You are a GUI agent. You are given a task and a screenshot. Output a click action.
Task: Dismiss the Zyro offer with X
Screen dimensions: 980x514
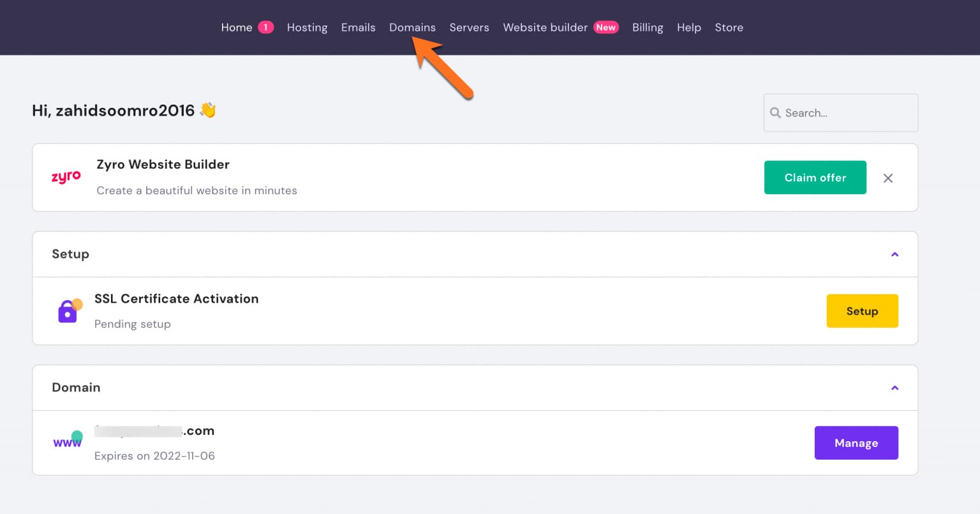tap(887, 178)
